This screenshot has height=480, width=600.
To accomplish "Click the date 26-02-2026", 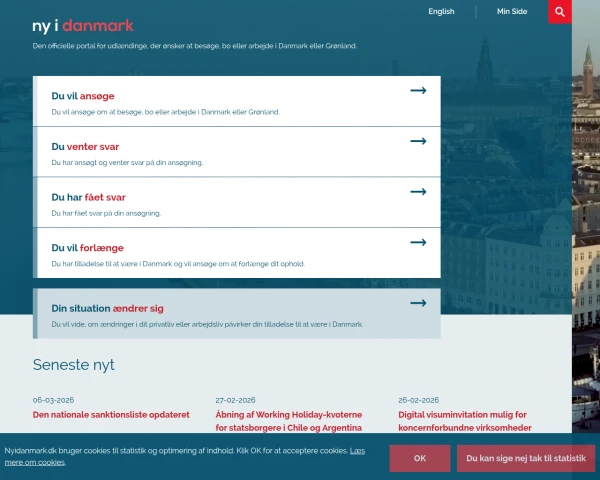I will coord(419,400).
